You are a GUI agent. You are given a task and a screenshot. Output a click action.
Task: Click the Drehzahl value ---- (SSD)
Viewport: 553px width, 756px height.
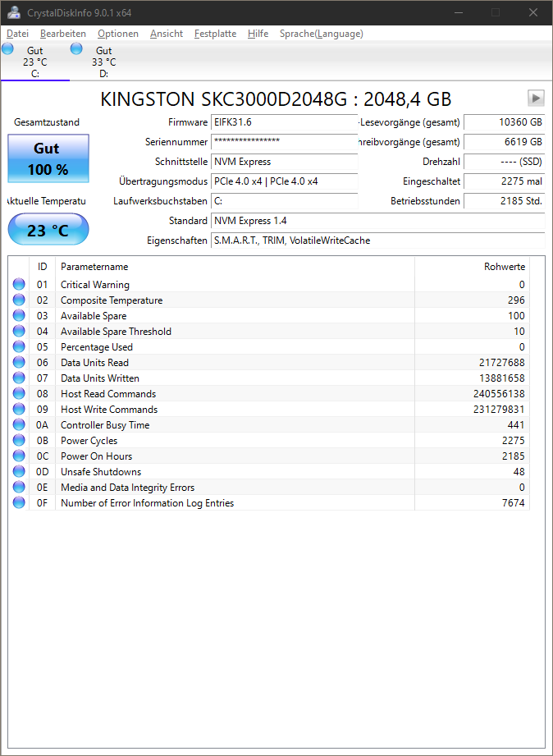click(505, 162)
